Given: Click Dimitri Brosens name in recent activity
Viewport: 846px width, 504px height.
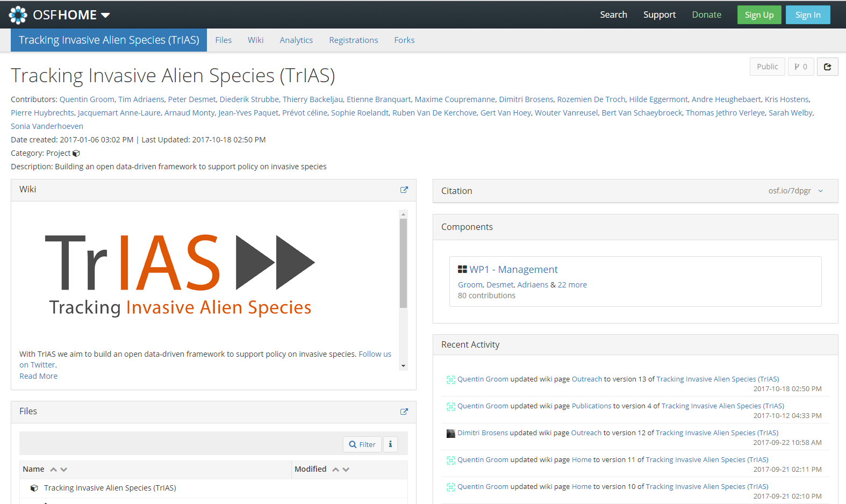Looking at the screenshot, I should [483, 433].
